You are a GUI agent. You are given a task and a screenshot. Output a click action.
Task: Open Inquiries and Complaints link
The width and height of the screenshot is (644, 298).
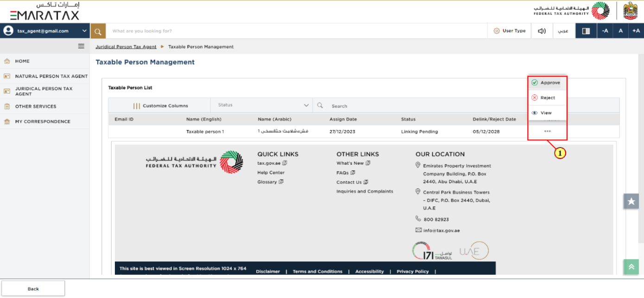point(365,191)
